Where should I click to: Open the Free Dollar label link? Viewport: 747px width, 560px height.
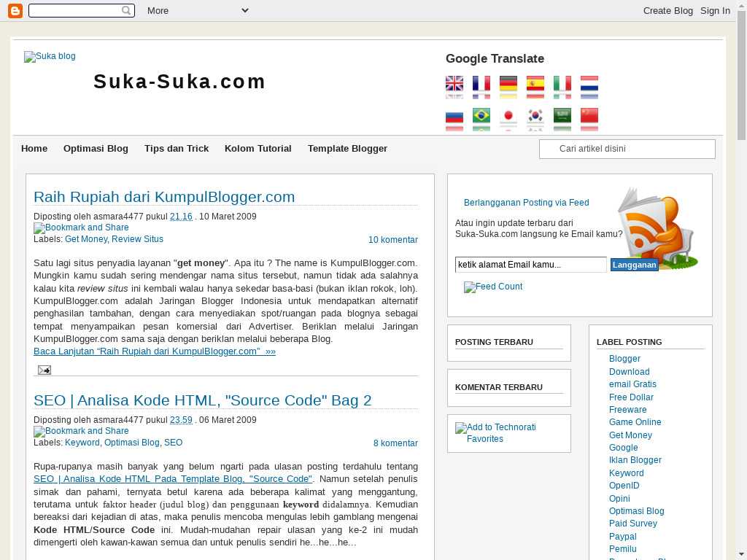pyautogui.click(x=631, y=397)
